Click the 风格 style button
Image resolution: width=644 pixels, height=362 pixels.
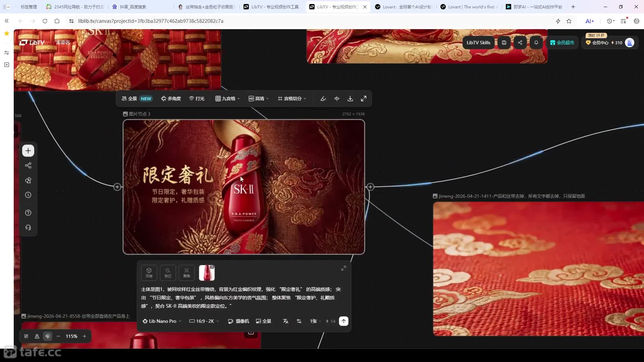tap(149, 273)
